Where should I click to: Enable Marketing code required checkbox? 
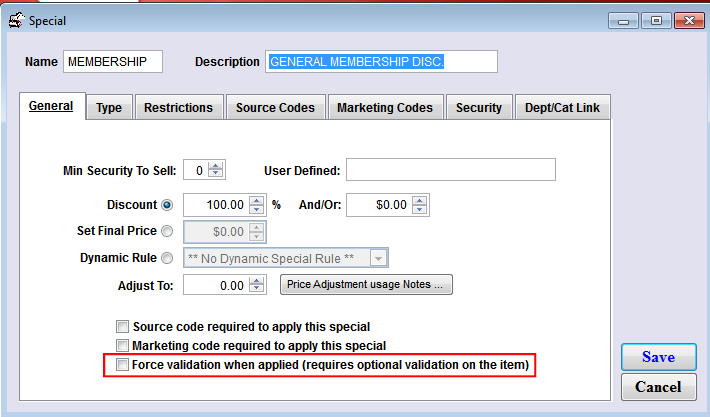point(122,345)
